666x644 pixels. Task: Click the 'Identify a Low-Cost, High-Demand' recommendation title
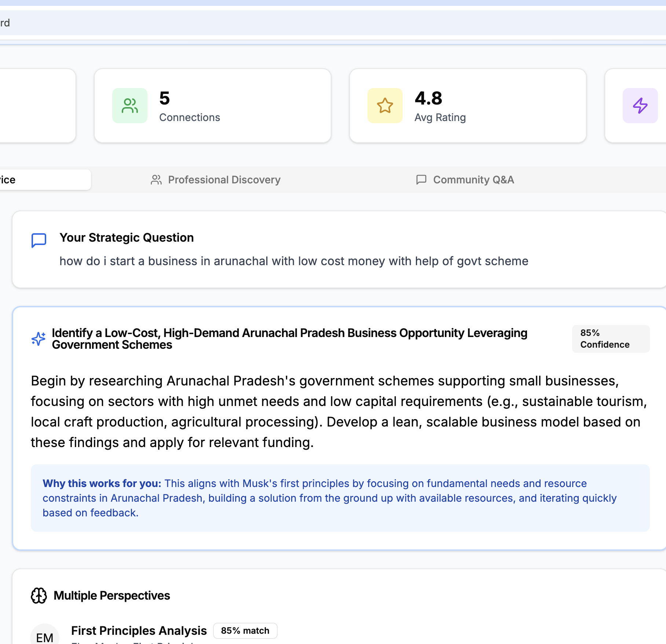coord(290,339)
